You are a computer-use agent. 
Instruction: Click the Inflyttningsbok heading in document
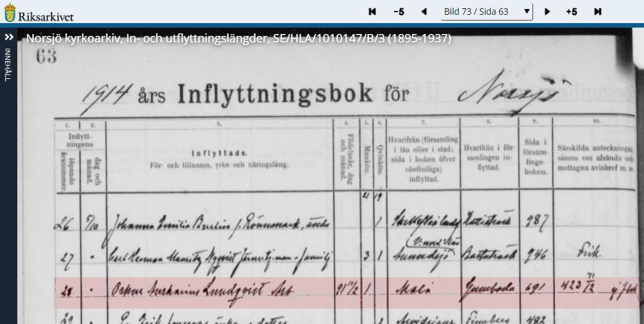[275, 94]
